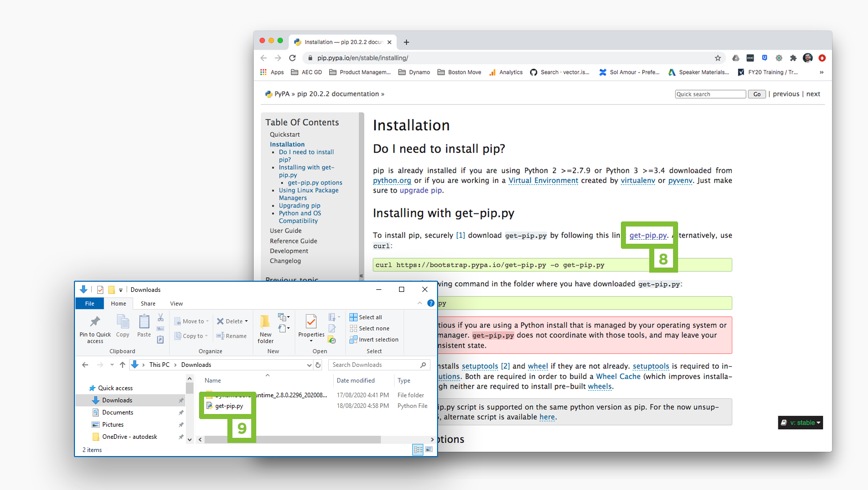The width and height of the screenshot is (868, 490).
Task: Switch to the View ribbon tab
Action: pos(176,304)
